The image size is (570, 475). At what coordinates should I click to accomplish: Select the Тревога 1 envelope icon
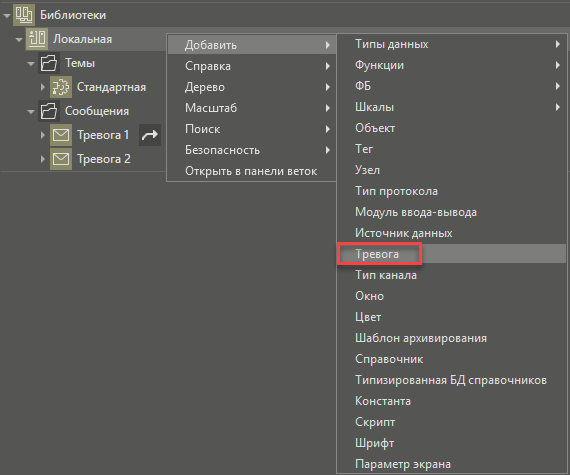click(61, 135)
